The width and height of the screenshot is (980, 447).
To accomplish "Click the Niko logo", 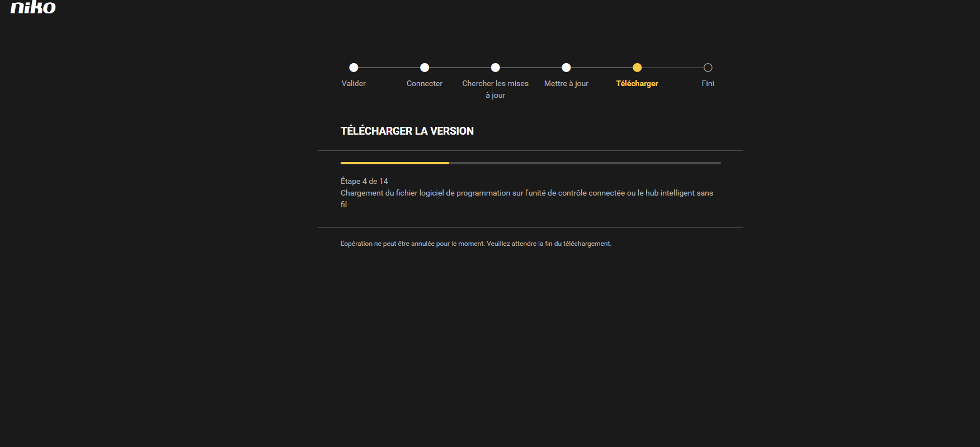I will pos(33,7).
